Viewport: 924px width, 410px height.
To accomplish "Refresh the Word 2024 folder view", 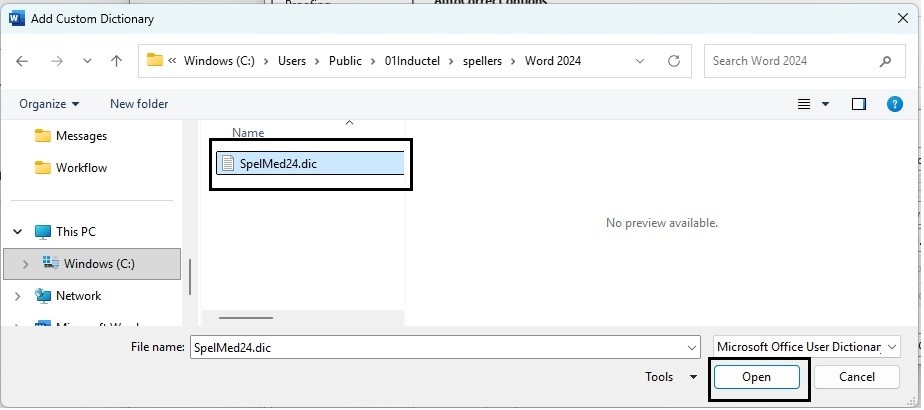I will (674, 61).
